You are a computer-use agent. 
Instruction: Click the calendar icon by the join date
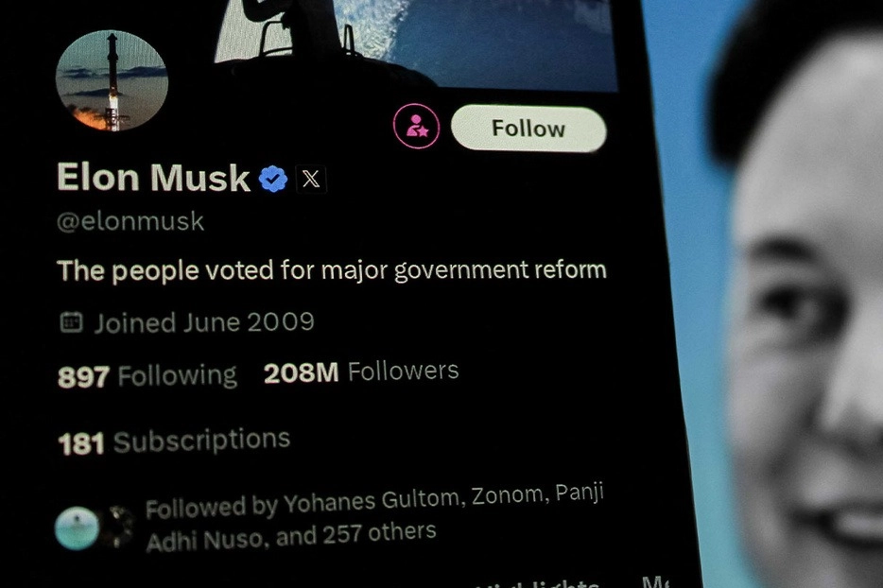(72, 322)
